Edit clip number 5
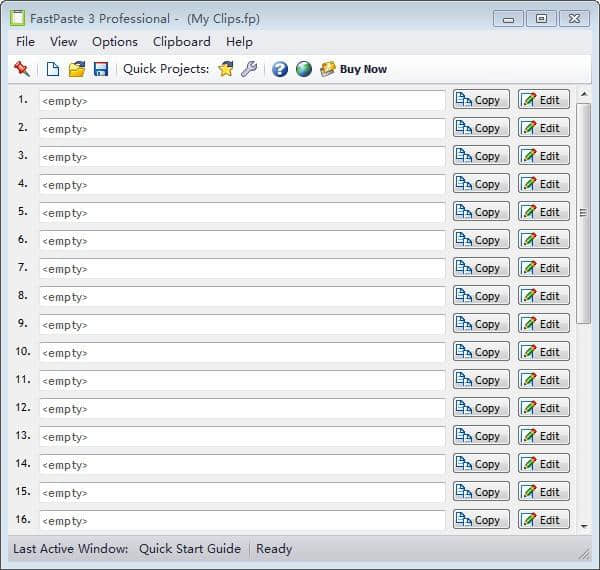 (x=544, y=212)
